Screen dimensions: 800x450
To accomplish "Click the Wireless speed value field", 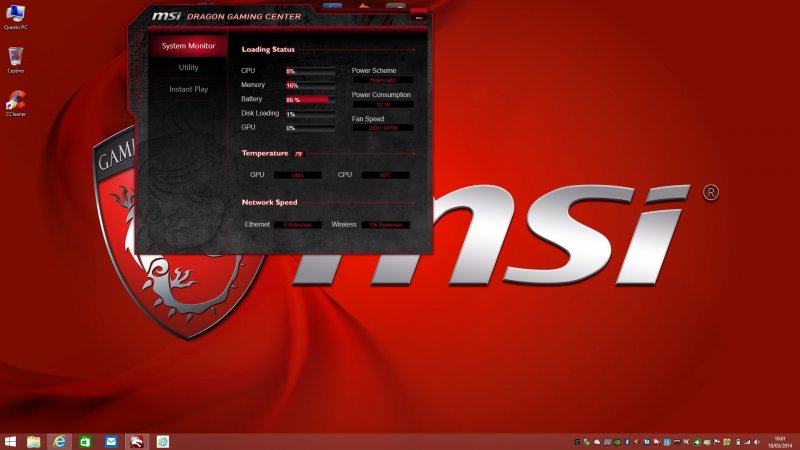I will 385,224.
